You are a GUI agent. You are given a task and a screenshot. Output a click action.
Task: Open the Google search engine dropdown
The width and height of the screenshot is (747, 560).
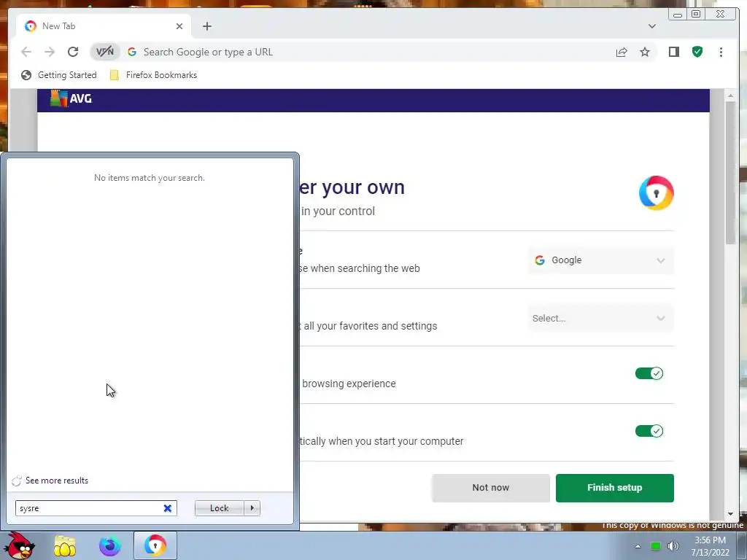(x=600, y=260)
